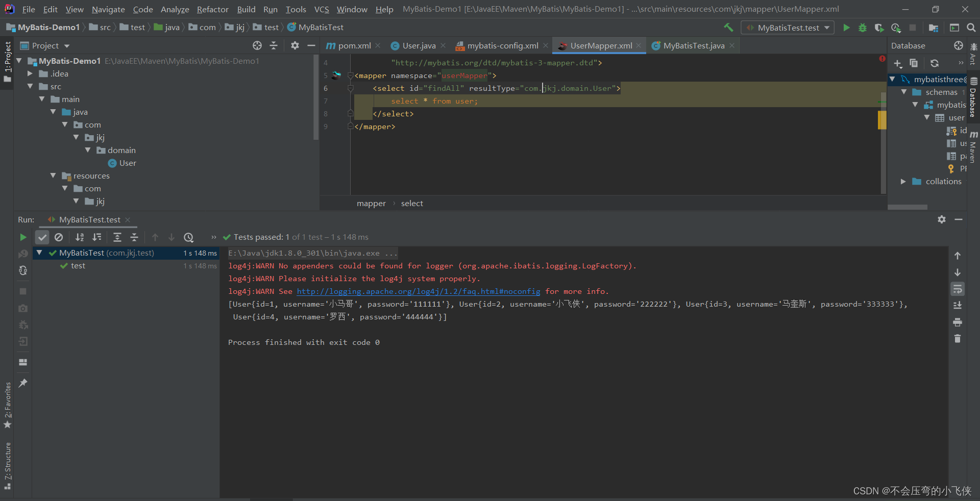This screenshot has width=980, height=501.
Task: Run MyBatisTest.test with the green play icon
Action: click(x=846, y=28)
